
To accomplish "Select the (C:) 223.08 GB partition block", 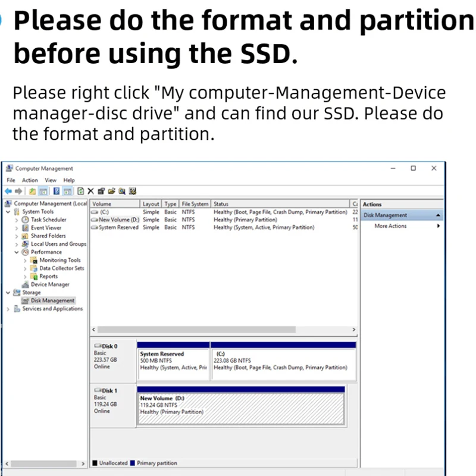I will [x=284, y=361].
